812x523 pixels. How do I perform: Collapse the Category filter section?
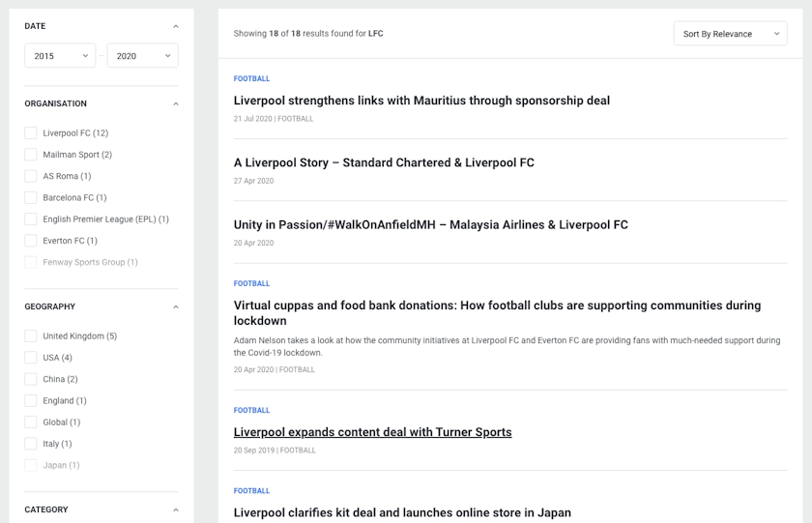point(175,509)
